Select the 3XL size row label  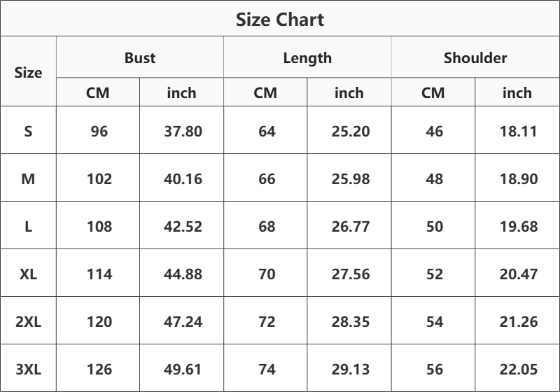tap(28, 368)
